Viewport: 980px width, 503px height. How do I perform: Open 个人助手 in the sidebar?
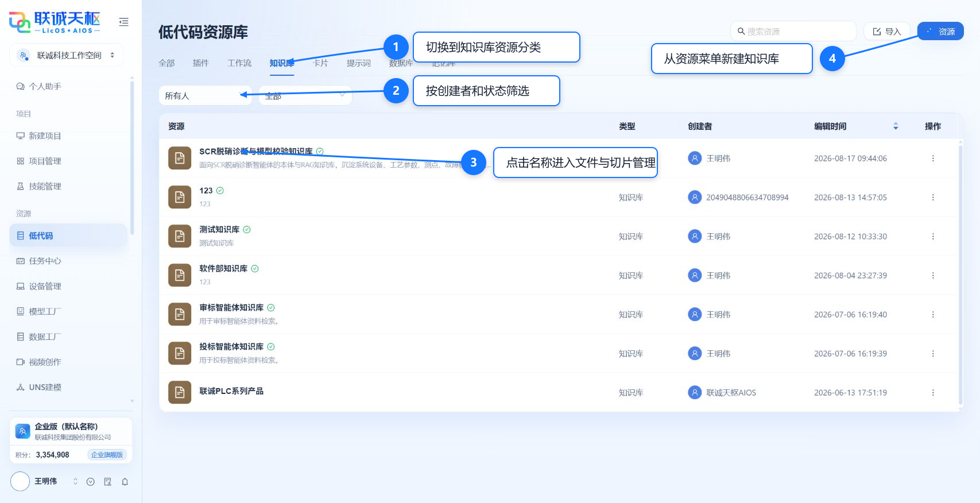68,87
